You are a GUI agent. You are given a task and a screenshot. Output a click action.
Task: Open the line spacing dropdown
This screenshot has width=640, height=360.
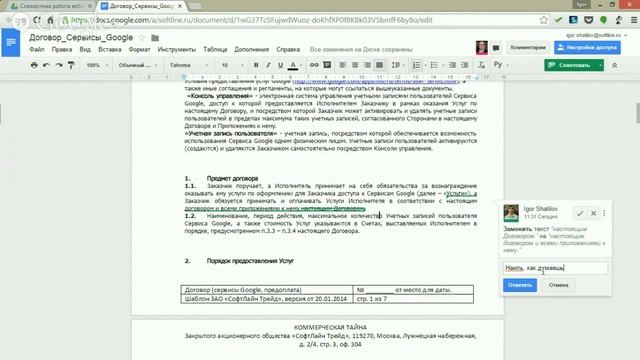coord(398,65)
